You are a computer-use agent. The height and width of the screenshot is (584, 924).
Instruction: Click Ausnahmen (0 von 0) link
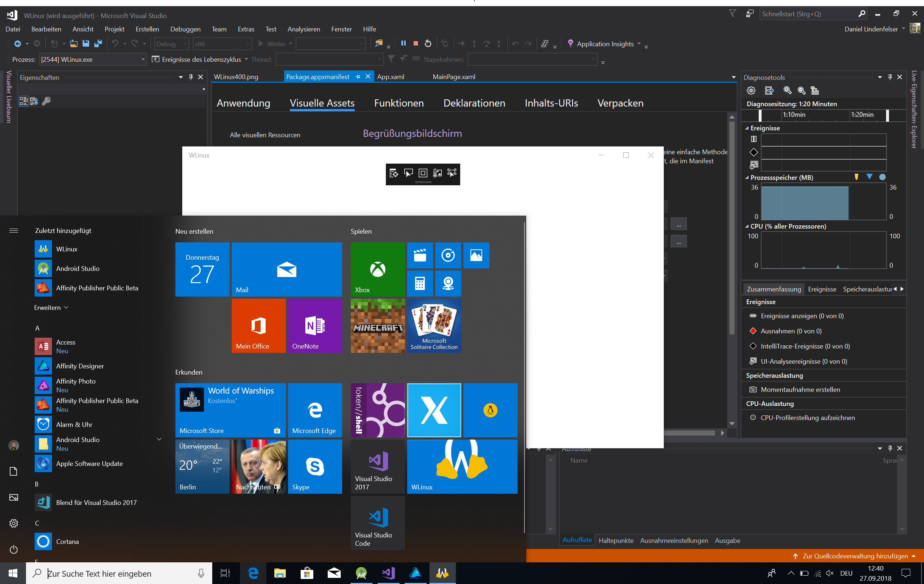pyautogui.click(x=791, y=331)
